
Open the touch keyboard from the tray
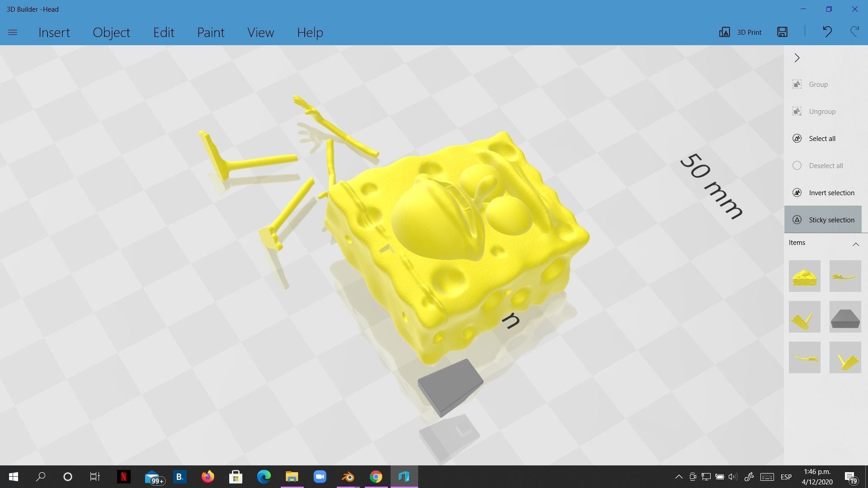click(x=767, y=477)
